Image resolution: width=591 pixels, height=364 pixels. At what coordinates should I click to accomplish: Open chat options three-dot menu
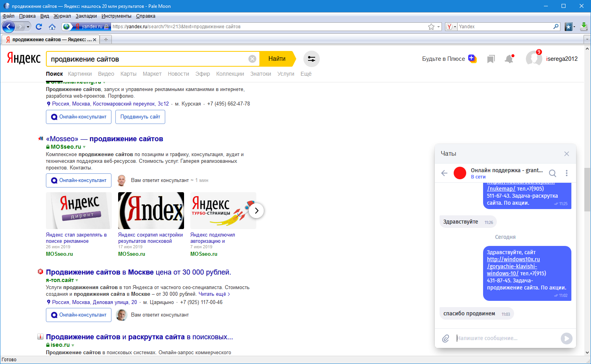coord(567,173)
